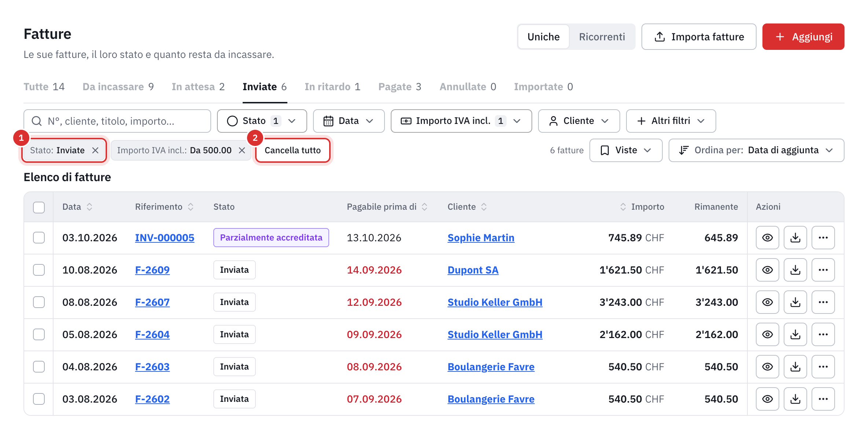Click Cancella tutto to clear filters
868x440 pixels.
tap(293, 150)
